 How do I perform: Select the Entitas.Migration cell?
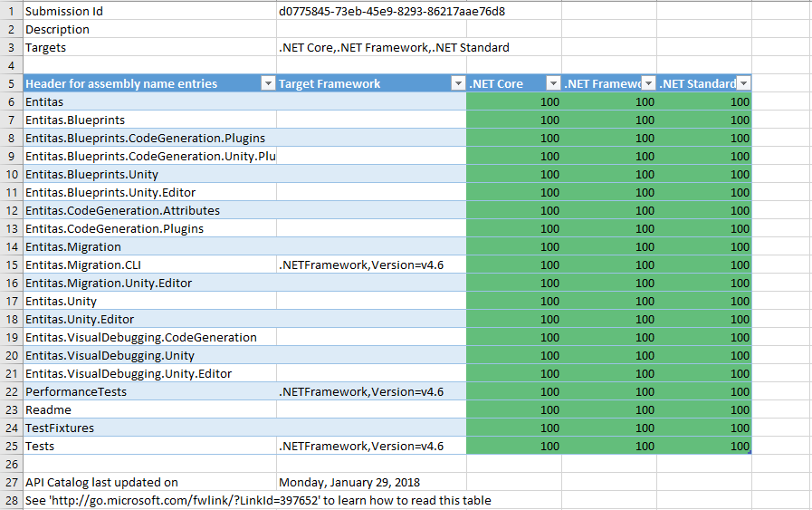tap(149, 247)
